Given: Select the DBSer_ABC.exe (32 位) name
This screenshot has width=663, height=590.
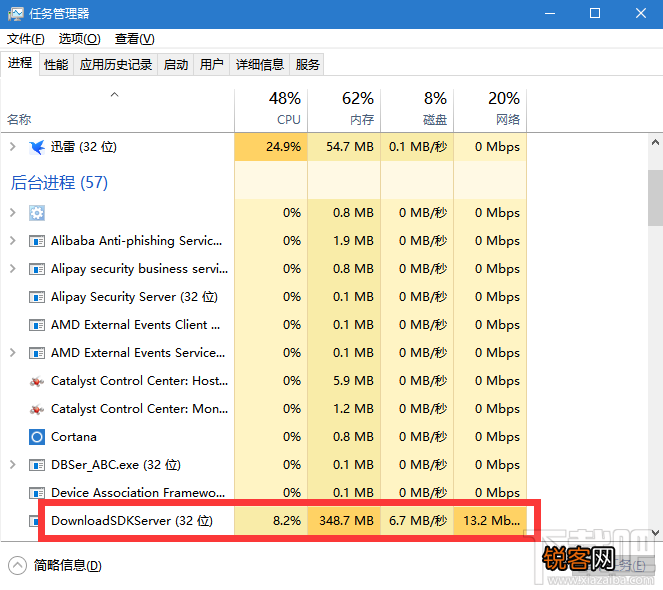Looking at the screenshot, I should click(116, 465).
